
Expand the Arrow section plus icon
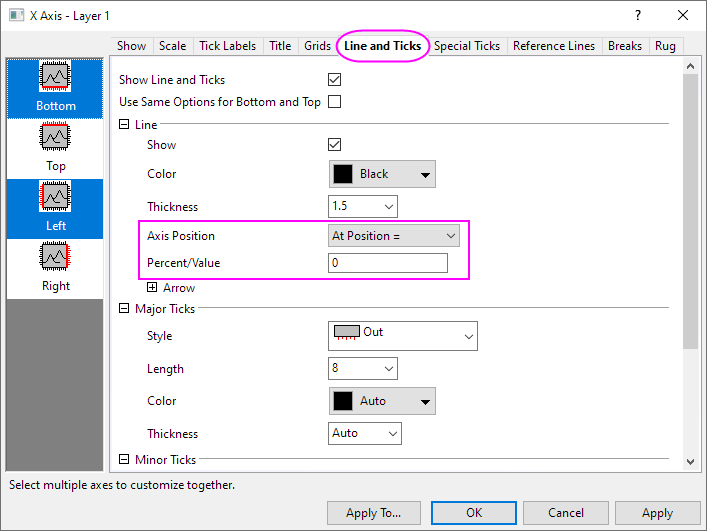pos(153,288)
